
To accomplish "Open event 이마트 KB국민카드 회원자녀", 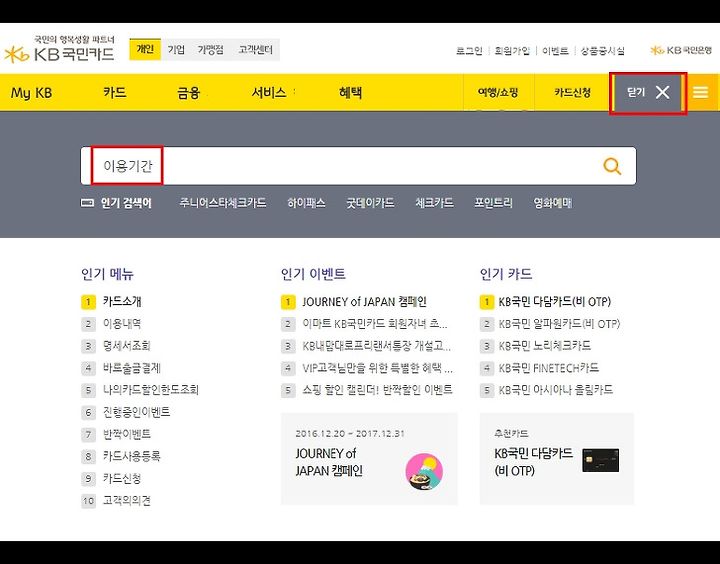I will pos(375,323).
